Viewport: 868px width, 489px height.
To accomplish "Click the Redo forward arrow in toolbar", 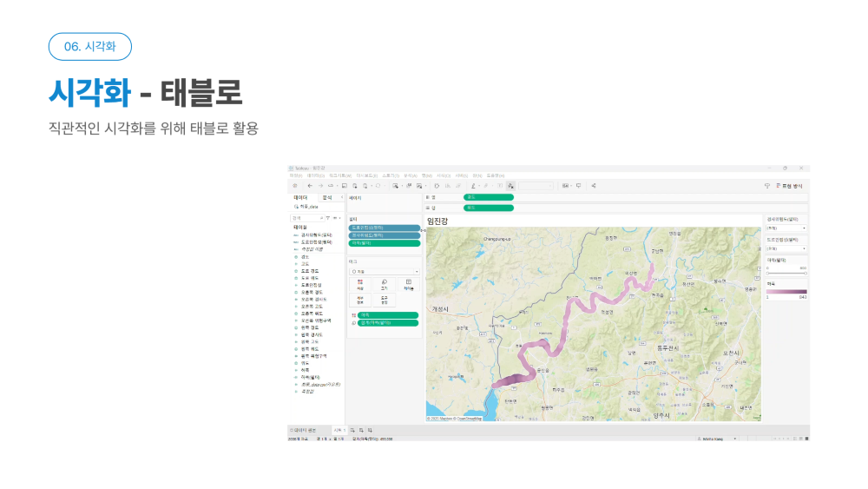I will (x=320, y=186).
